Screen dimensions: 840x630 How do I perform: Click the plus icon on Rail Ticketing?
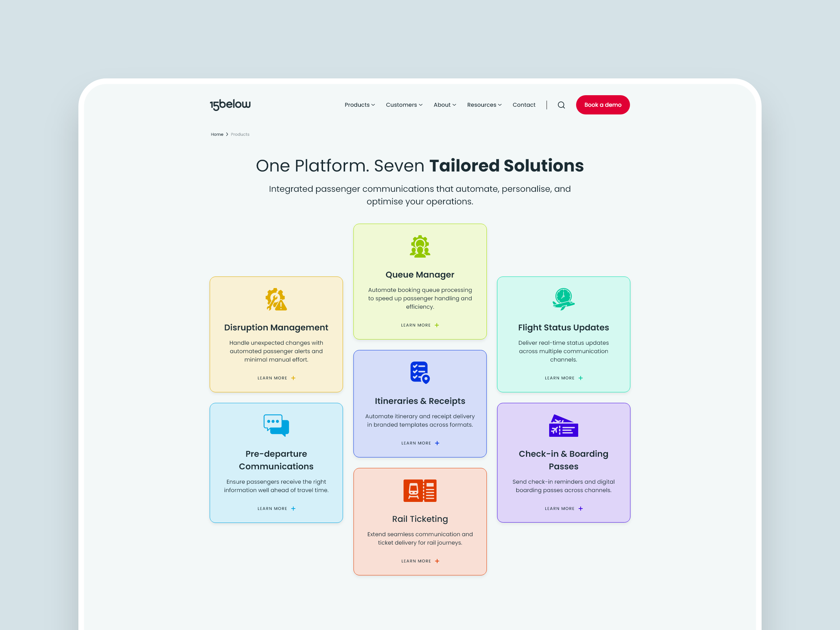coord(437,561)
